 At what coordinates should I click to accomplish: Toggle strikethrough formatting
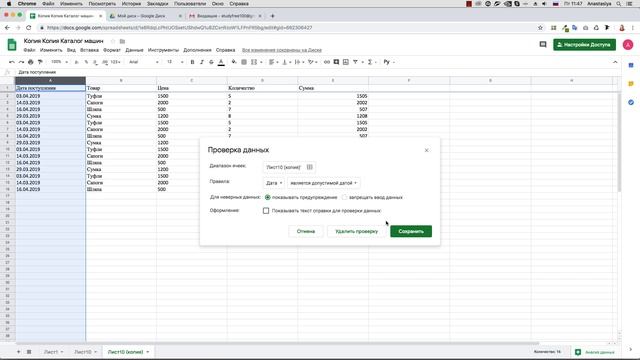[211, 62]
